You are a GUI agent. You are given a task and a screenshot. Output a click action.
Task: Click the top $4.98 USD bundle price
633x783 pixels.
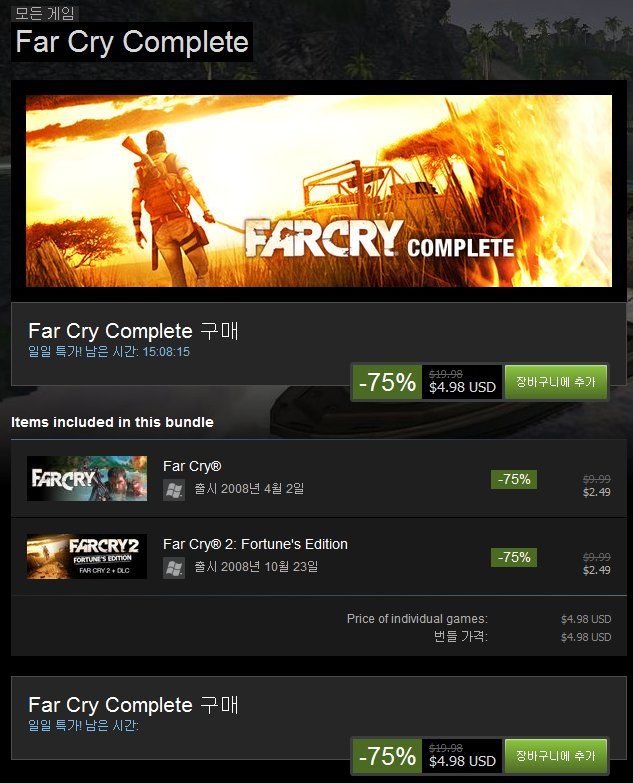[x=462, y=388]
